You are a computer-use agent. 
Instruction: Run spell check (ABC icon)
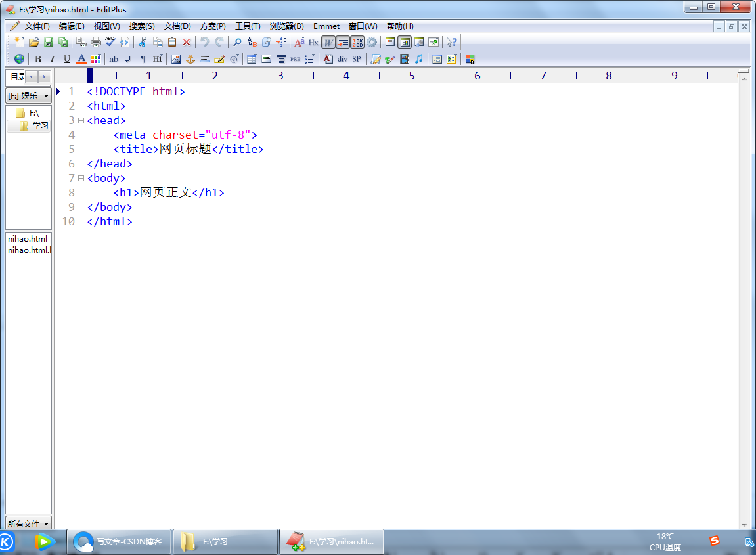(110, 43)
